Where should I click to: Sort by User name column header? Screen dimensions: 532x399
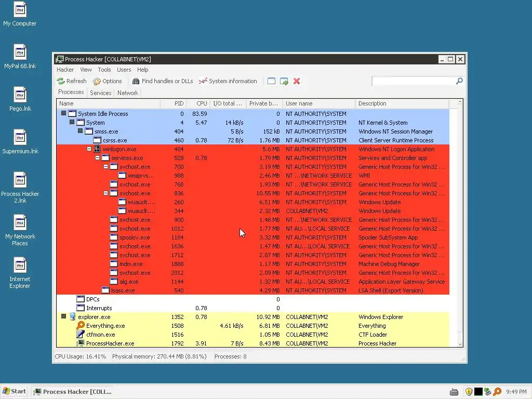(x=318, y=103)
